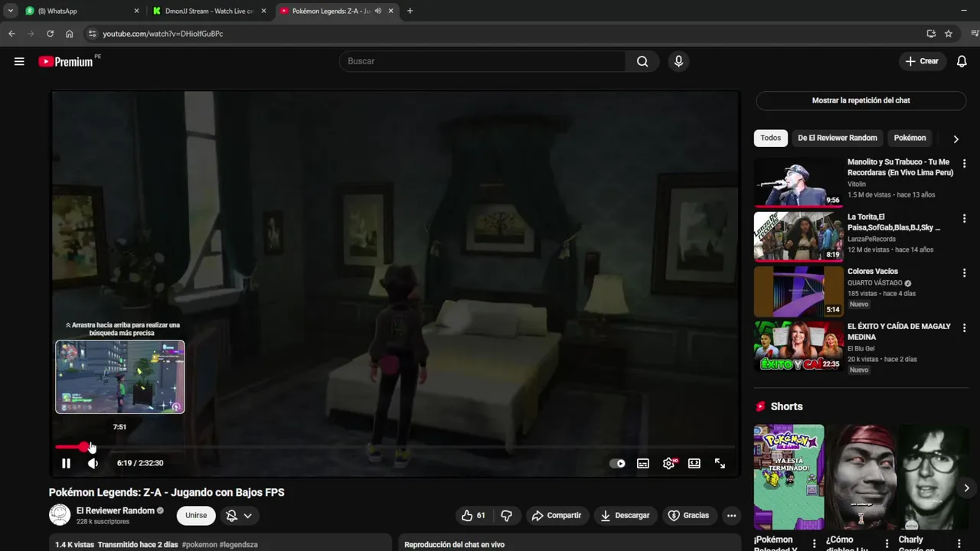Show more filter chips arrow
The height and width of the screenshot is (551, 980).
point(955,139)
